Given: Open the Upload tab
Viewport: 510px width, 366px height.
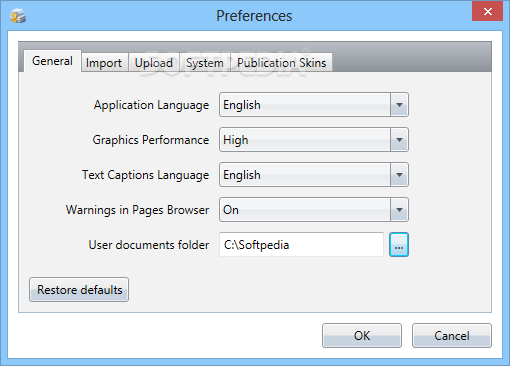Looking at the screenshot, I should click(154, 62).
